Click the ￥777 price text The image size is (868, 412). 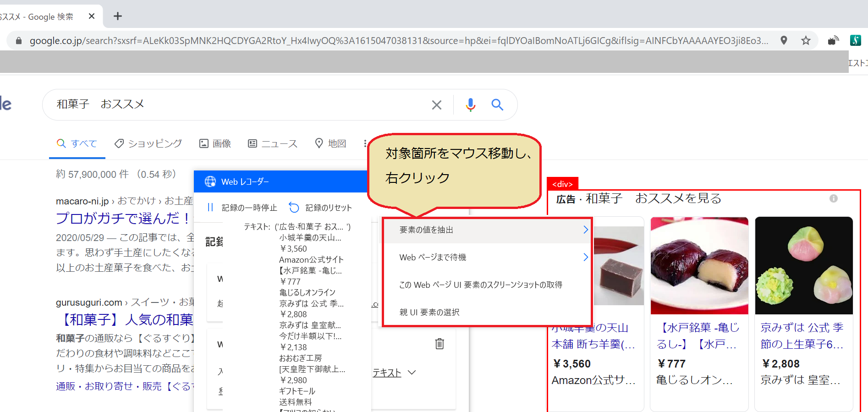click(x=671, y=364)
